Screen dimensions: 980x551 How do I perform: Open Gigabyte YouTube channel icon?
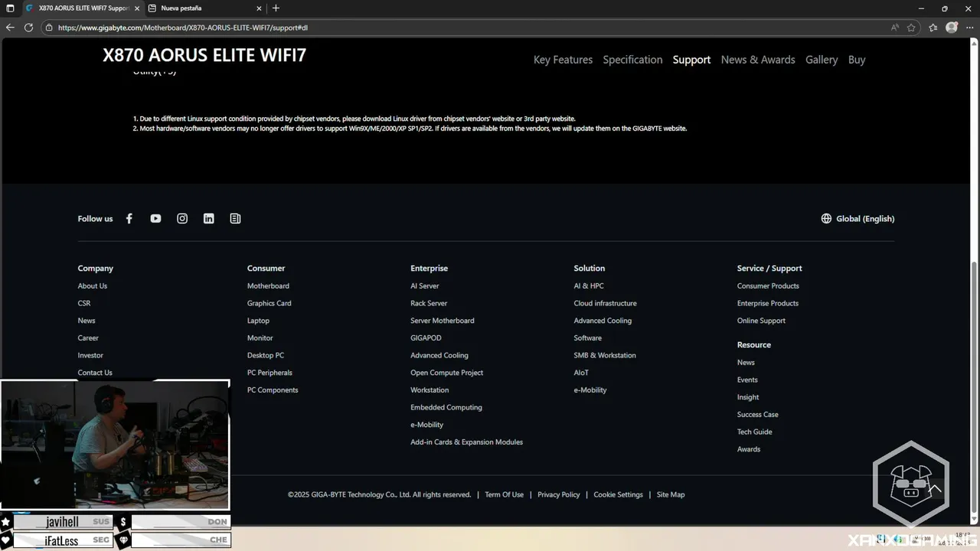tap(155, 219)
